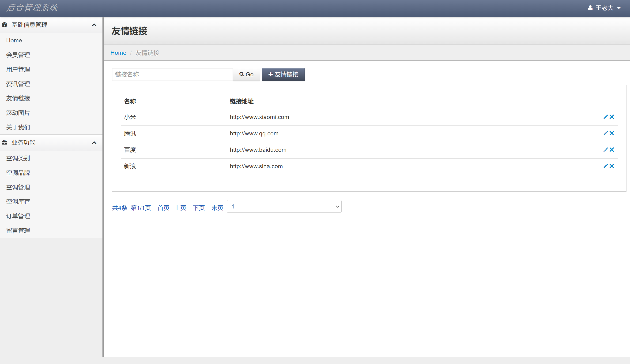Screen dimensions: 630x364
Task: Remove the 百度 row with X icon
Action: [x=612, y=150]
